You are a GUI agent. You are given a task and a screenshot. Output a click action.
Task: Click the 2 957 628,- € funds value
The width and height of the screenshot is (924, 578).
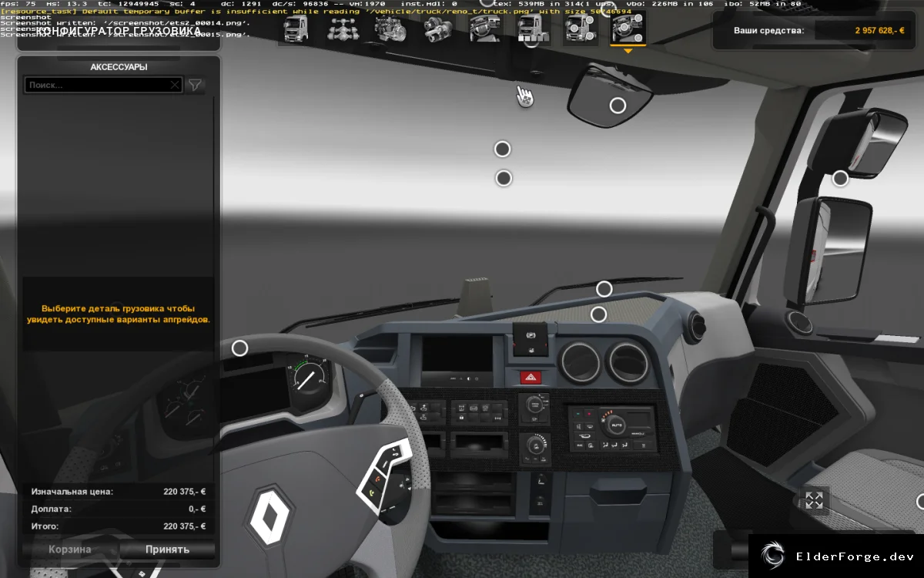878,31
